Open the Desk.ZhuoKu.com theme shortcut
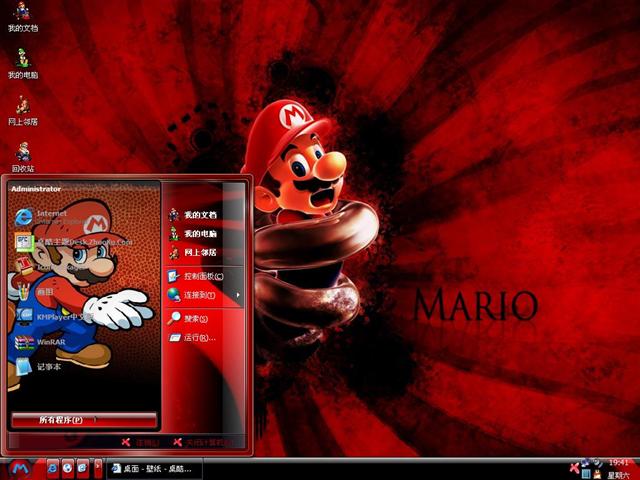The width and height of the screenshot is (640, 480). [73, 241]
